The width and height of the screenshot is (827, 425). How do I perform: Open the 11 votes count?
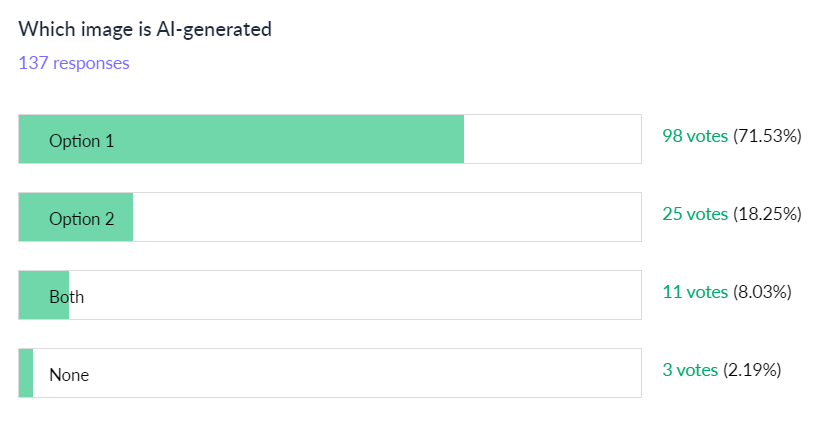pos(695,292)
